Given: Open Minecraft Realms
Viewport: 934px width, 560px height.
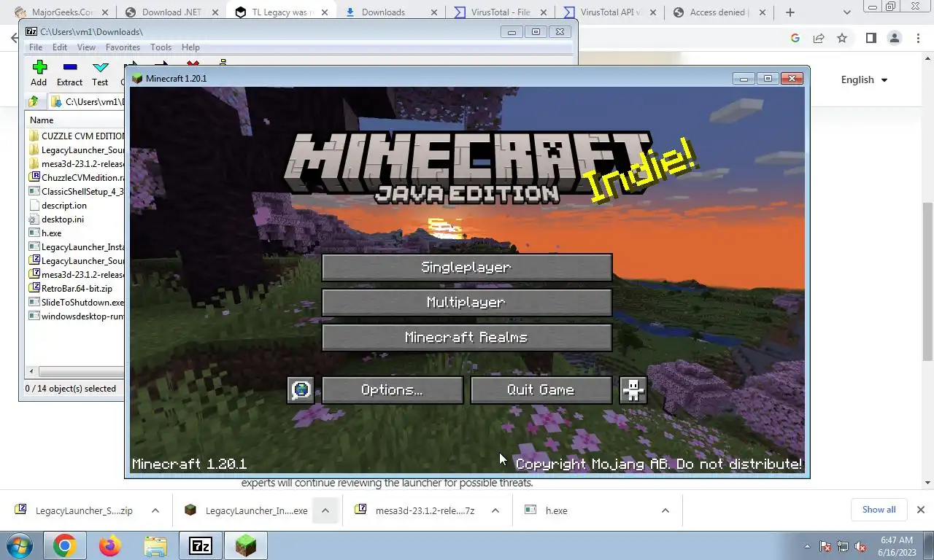Looking at the screenshot, I should [x=466, y=338].
